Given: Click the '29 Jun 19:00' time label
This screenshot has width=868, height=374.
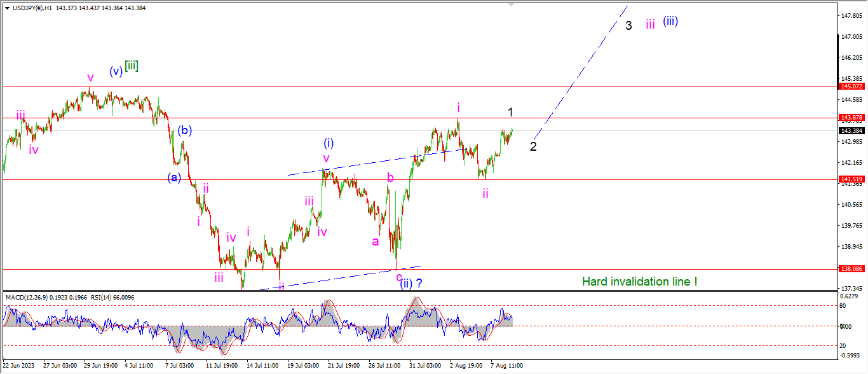Looking at the screenshot, I should coord(101,366).
